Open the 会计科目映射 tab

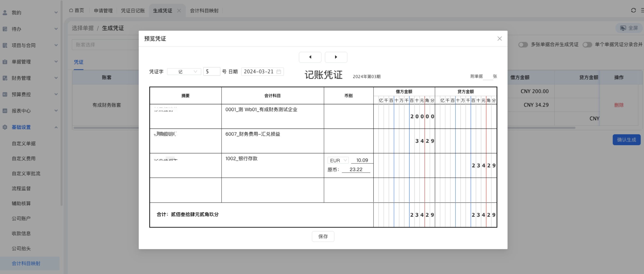(204, 10)
